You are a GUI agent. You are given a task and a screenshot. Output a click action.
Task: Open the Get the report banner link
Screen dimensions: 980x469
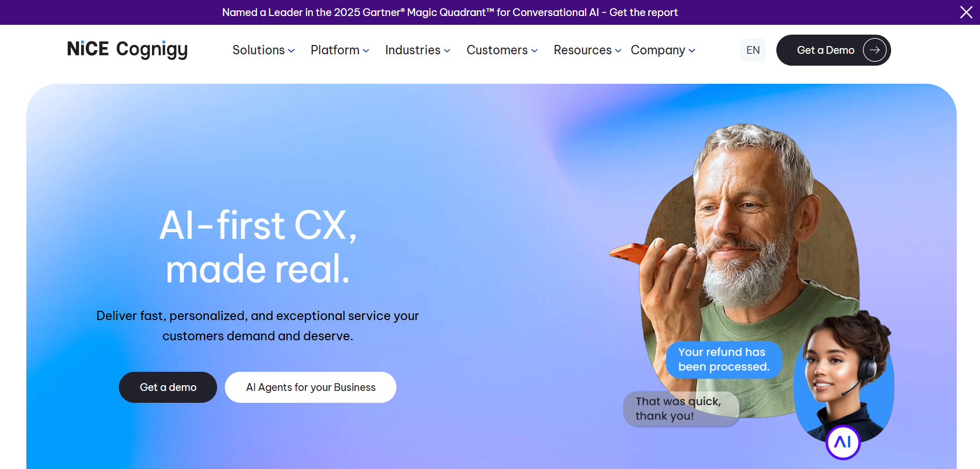point(644,12)
